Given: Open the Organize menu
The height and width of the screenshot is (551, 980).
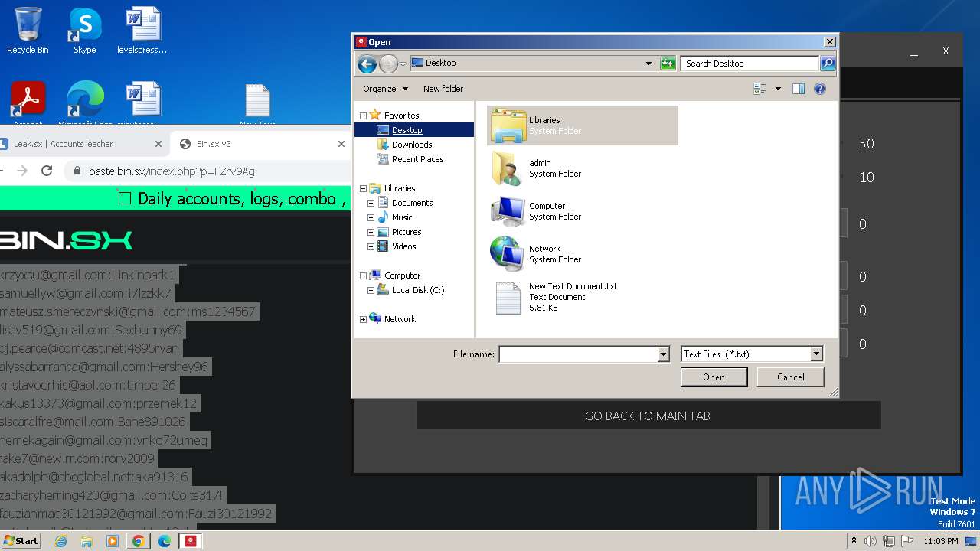Looking at the screenshot, I should click(385, 89).
